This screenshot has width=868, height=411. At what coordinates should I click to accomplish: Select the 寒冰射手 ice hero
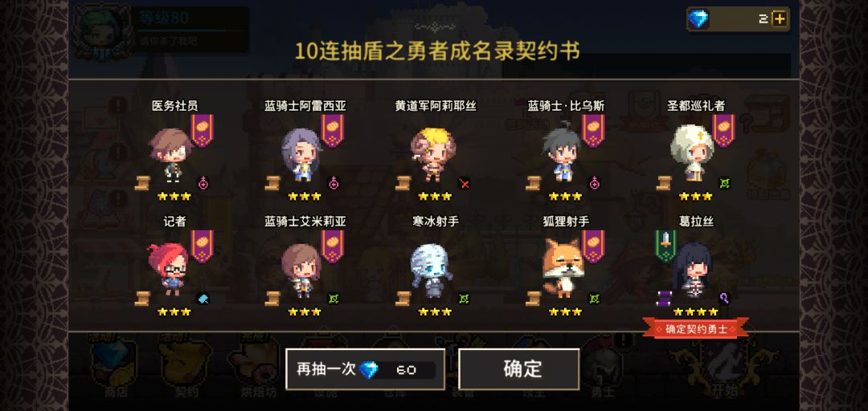pyautogui.click(x=432, y=271)
